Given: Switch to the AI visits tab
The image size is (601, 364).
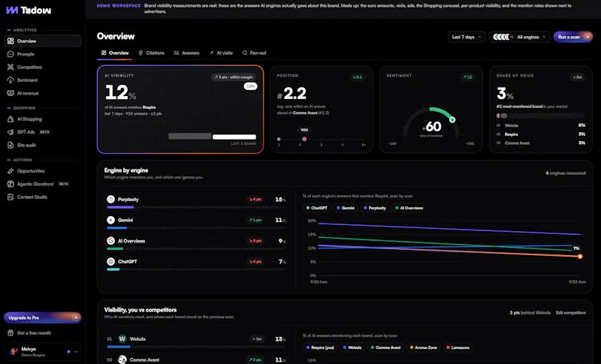Looking at the screenshot, I should (221, 53).
